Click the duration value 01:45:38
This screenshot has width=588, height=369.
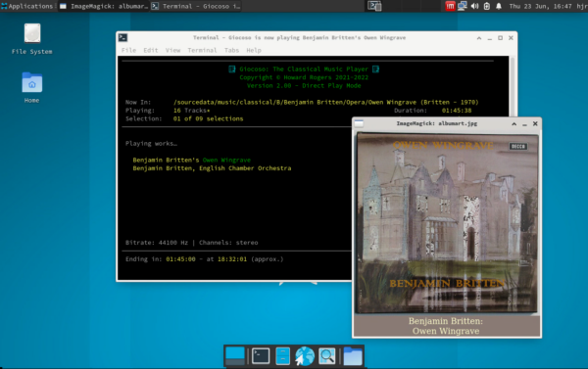(457, 111)
